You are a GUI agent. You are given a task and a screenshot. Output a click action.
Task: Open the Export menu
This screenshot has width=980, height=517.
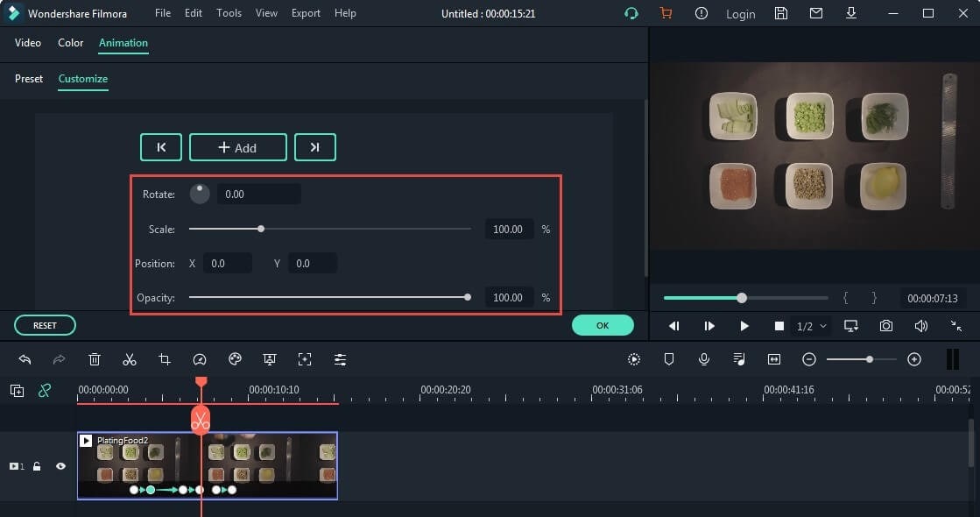click(x=306, y=13)
